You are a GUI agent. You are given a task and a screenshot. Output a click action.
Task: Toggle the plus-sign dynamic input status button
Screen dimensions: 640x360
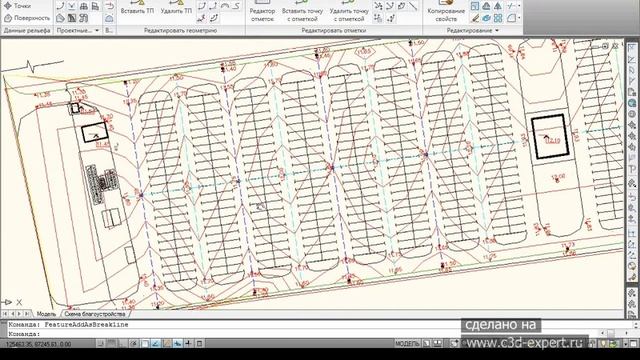188,344
